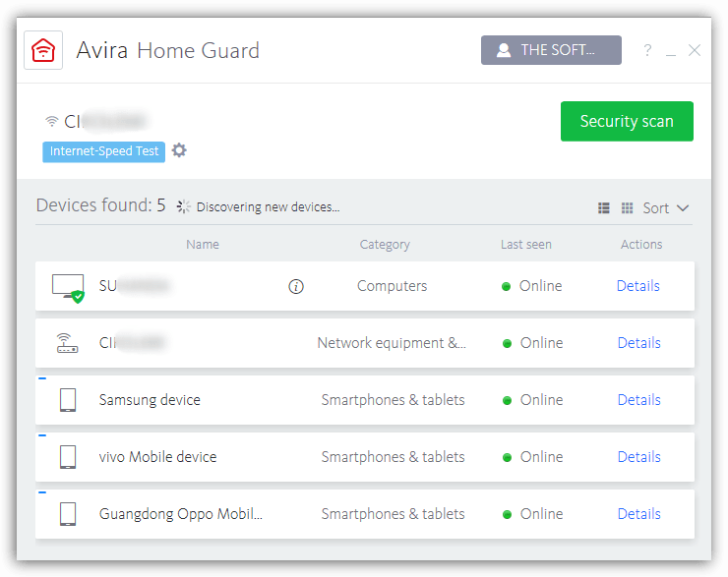This screenshot has width=728, height=577.
Task: Click the vivo Mobile device phone icon
Action: coord(67,457)
